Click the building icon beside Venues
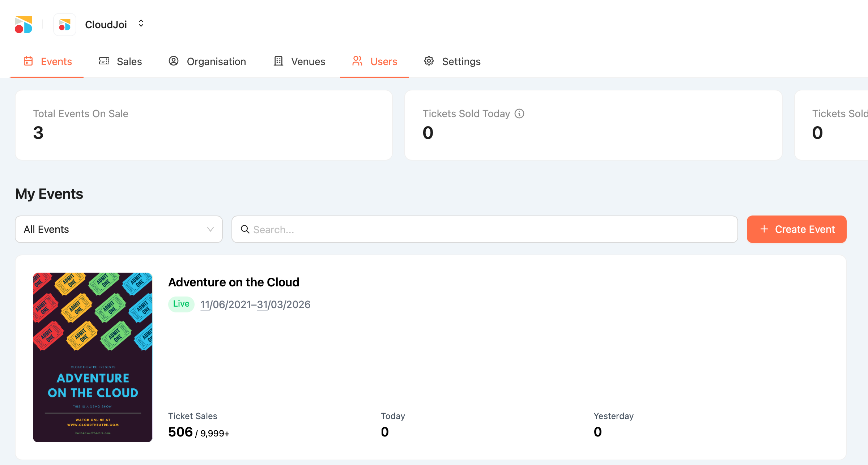 click(278, 61)
